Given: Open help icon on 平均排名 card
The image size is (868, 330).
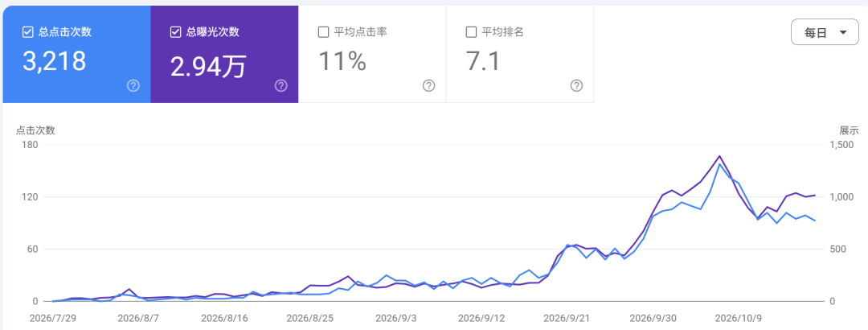Looking at the screenshot, I should click(x=576, y=85).
